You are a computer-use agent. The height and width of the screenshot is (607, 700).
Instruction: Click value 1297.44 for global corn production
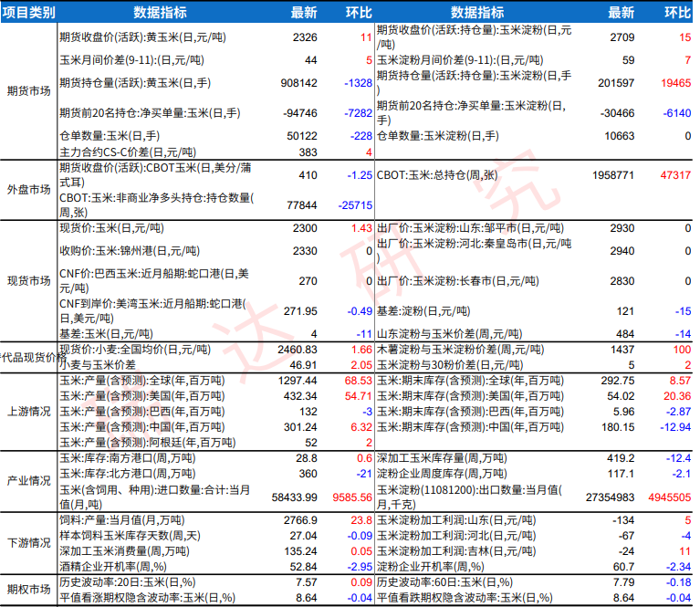click(298, 381)
